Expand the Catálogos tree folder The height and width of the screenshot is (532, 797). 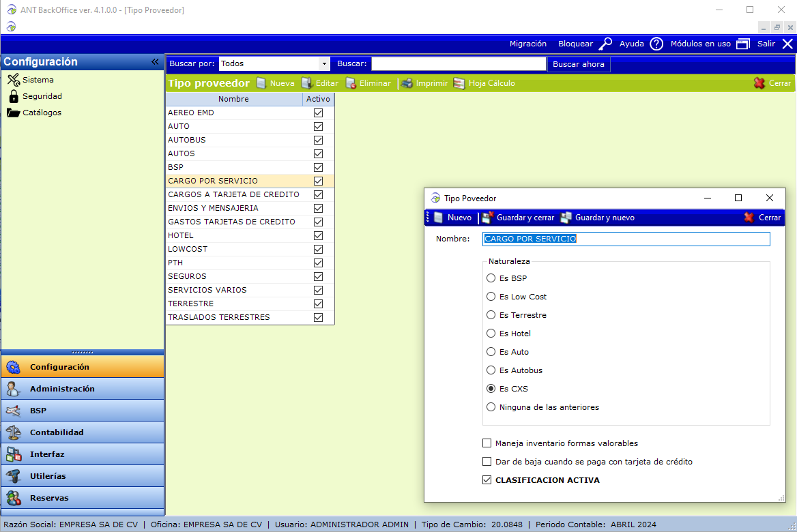(14, 113)
